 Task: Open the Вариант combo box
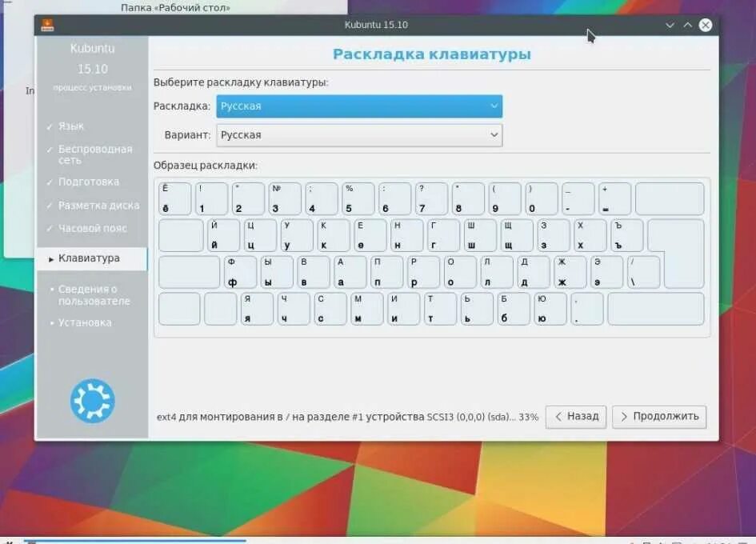(359, 135)
